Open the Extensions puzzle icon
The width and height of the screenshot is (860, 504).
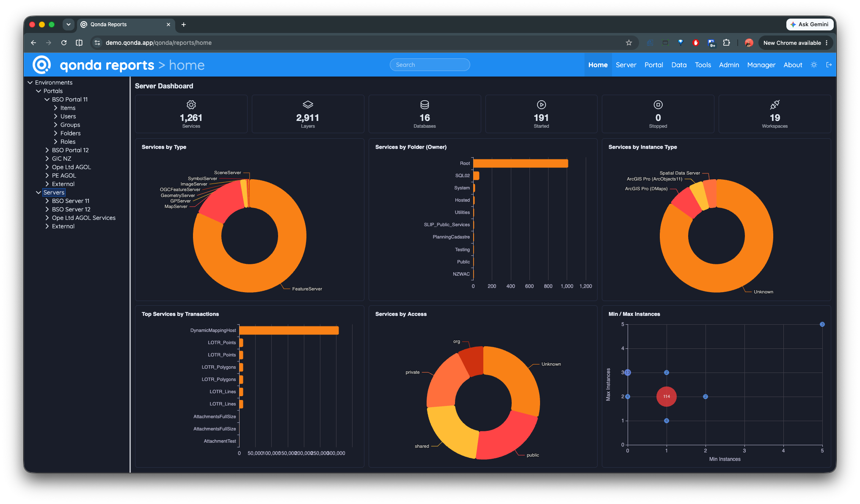[727, 43]
